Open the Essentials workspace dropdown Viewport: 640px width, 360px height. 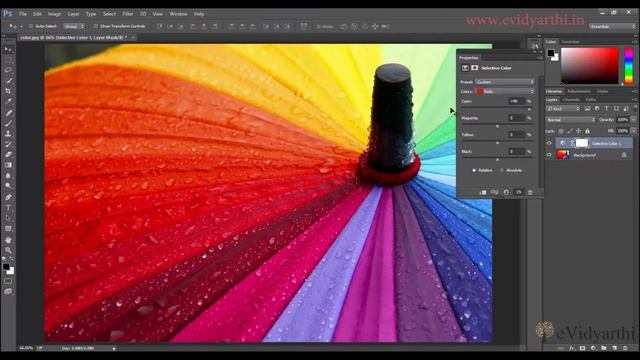point(612,27)
